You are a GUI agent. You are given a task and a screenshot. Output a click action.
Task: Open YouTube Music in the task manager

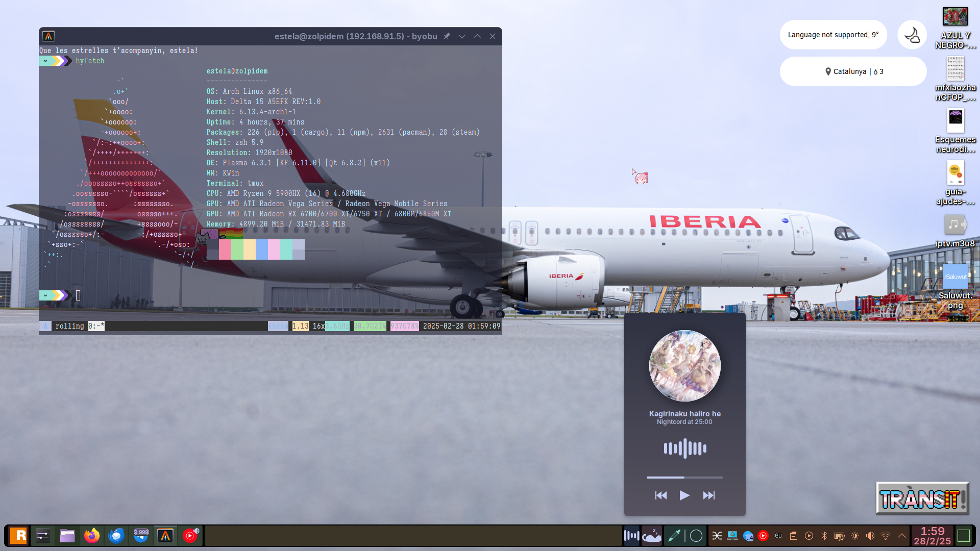pyautogui.click(x=190, y=536)
